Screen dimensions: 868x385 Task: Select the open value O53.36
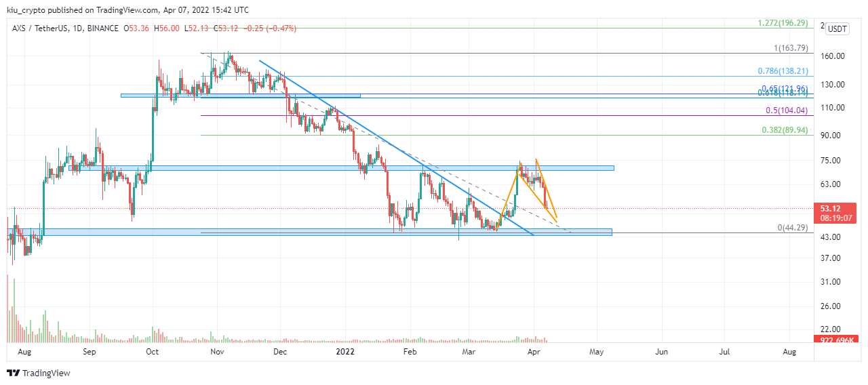click(137, 28)
